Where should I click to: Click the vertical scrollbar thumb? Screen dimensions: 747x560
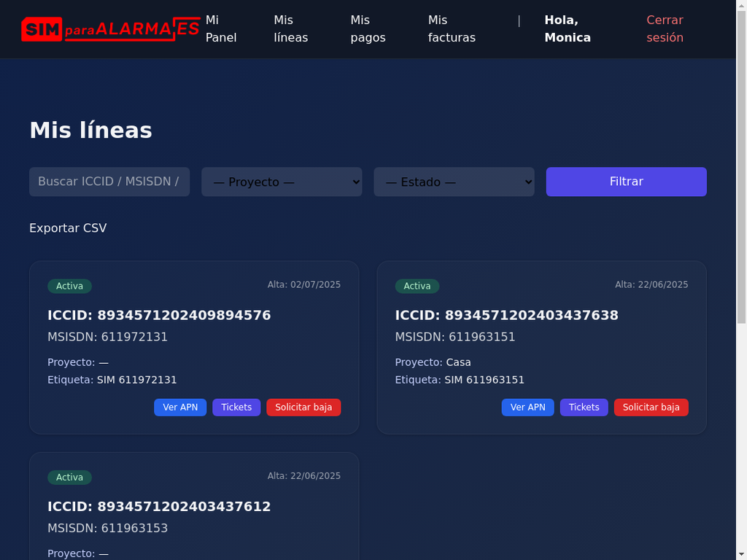click(742, 167)
